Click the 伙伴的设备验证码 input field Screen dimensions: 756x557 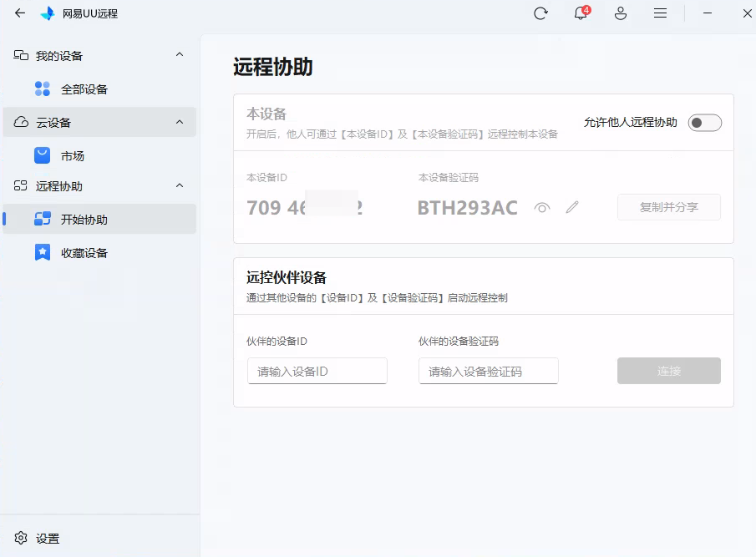point(488,371)
